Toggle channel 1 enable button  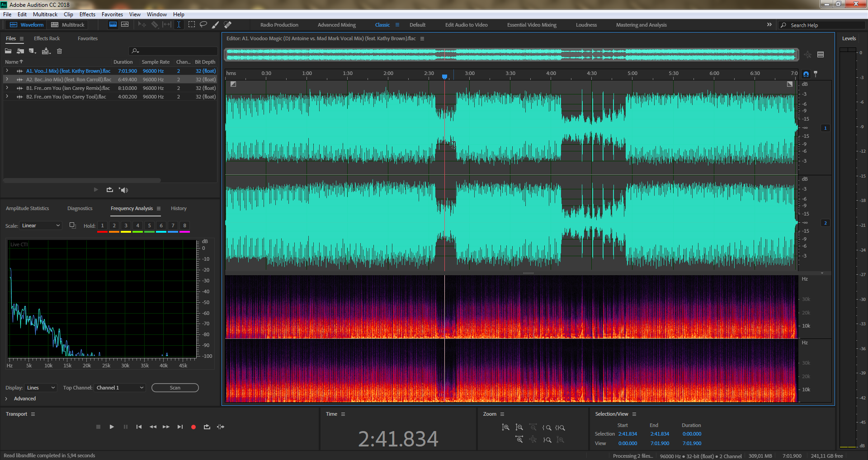pyautogui.click(x=825, y=128)
